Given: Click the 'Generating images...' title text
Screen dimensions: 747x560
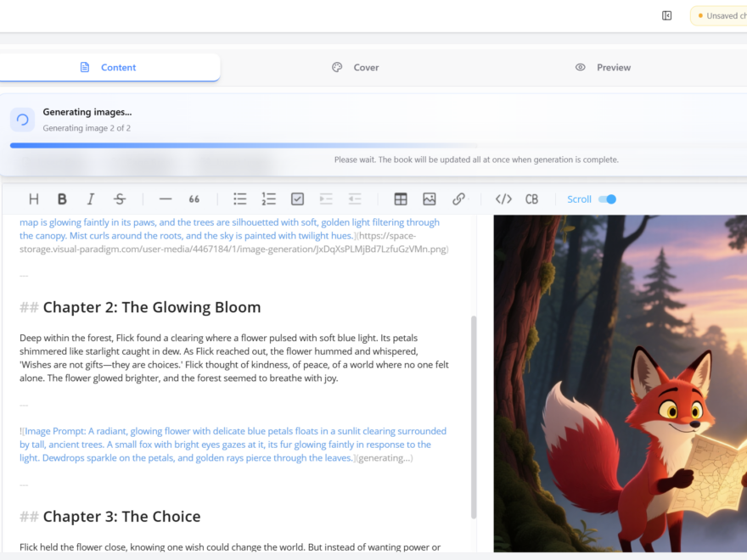Looking at the screenshot, I should [x=87, y=112].
